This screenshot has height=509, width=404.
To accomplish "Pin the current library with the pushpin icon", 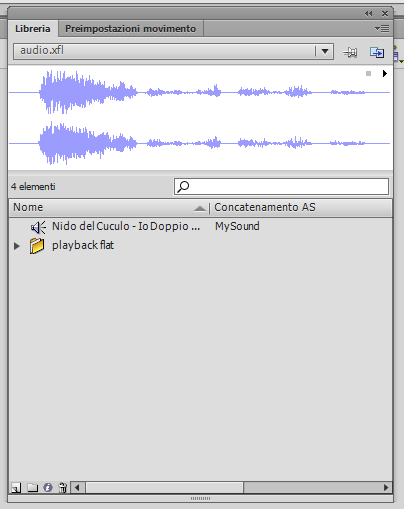I will [350, 52].
